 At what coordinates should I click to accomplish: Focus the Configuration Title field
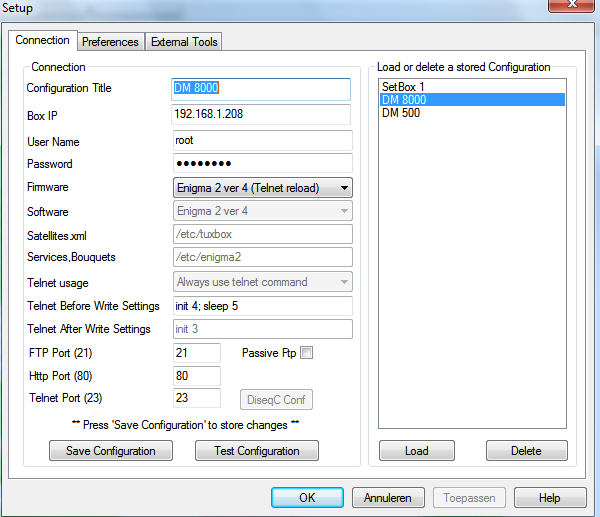261,89
